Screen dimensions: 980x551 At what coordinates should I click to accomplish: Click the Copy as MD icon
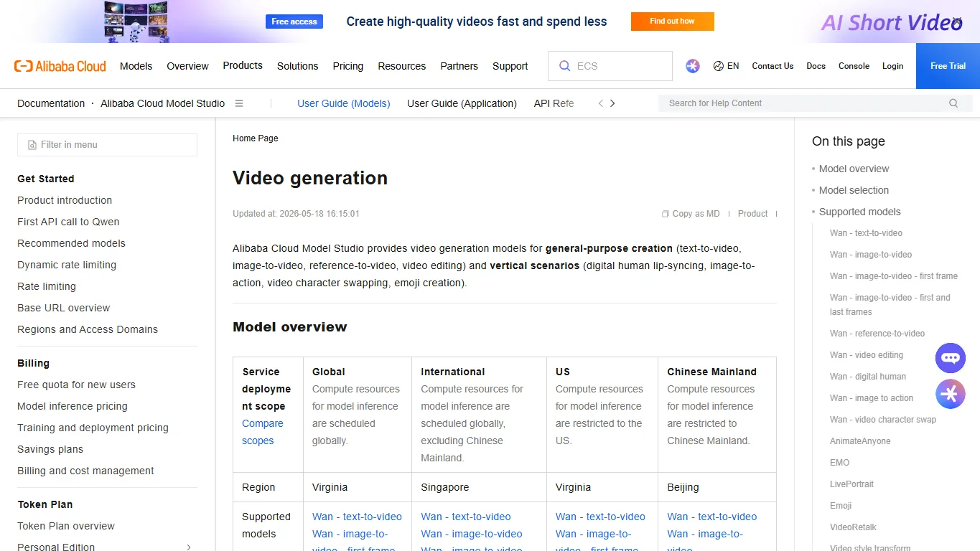pos(666,214)
